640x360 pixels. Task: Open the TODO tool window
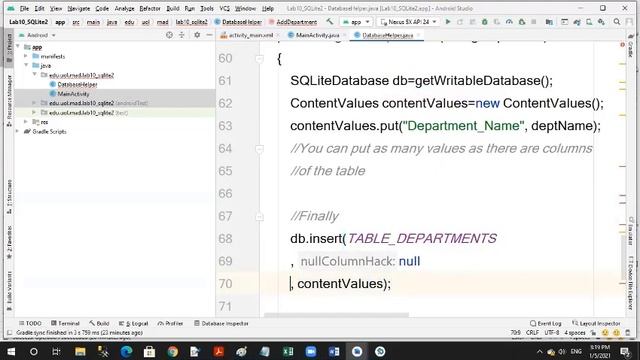click(30, 323)
